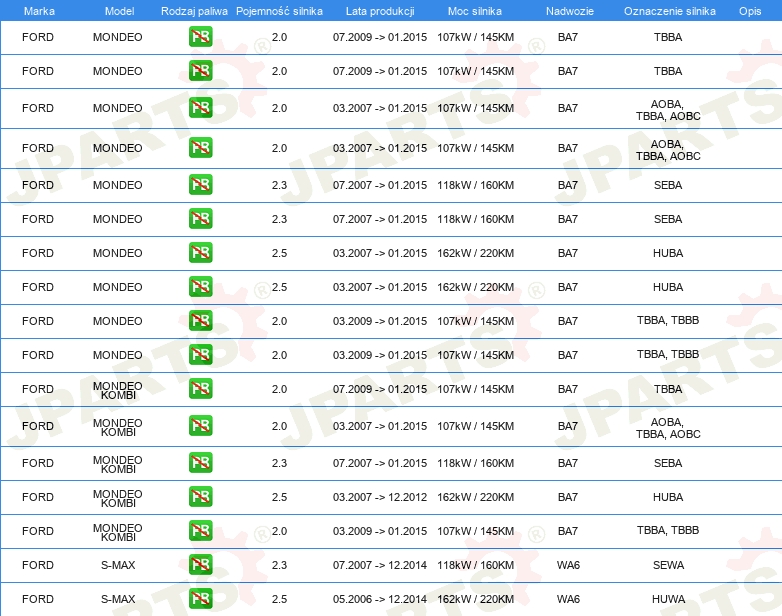
Task: Select 'TBBA, TBBB' in the MONDEO KOMBI row
Action: click(668, 530)
